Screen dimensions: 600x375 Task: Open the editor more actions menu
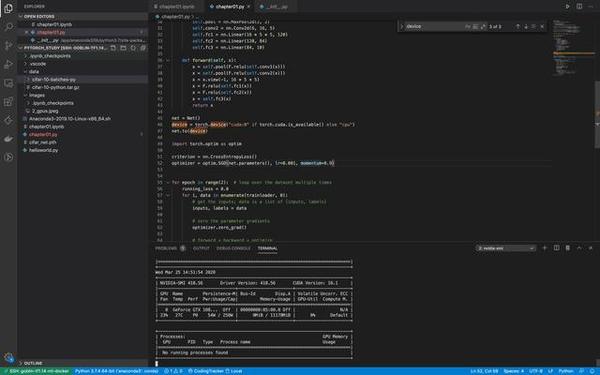pos(590,7)
